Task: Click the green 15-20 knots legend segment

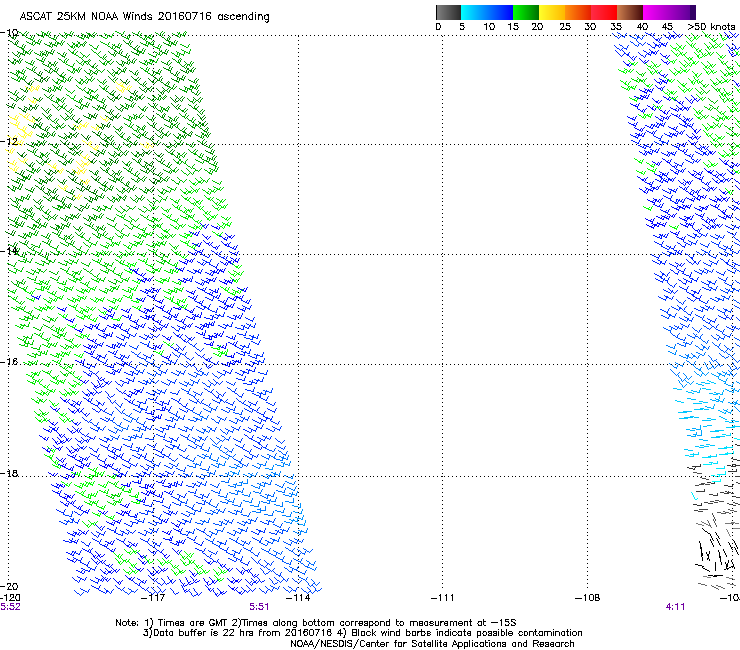Action: [526, 12]
